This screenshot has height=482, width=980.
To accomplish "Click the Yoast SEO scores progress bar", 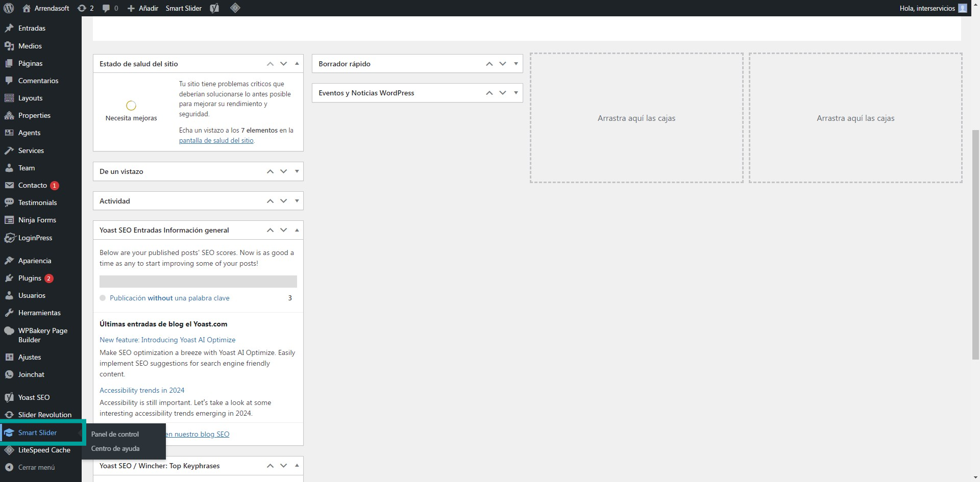I will pyautogui.click(x=198, y=282).
